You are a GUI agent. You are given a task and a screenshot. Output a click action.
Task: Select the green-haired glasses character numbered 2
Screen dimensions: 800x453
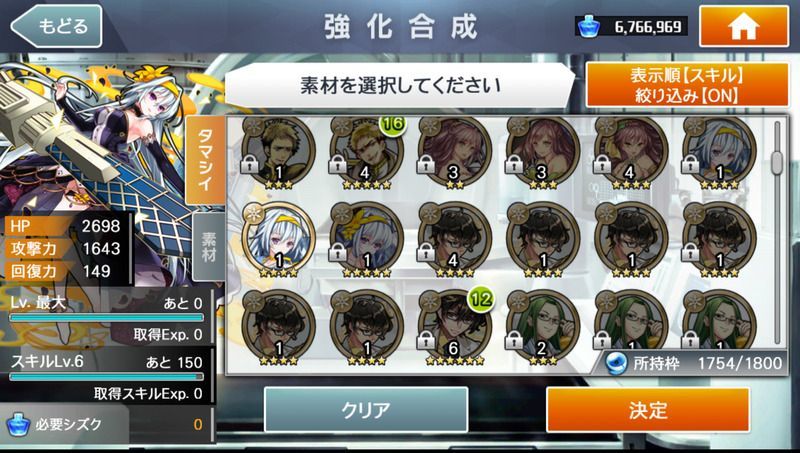543,328
